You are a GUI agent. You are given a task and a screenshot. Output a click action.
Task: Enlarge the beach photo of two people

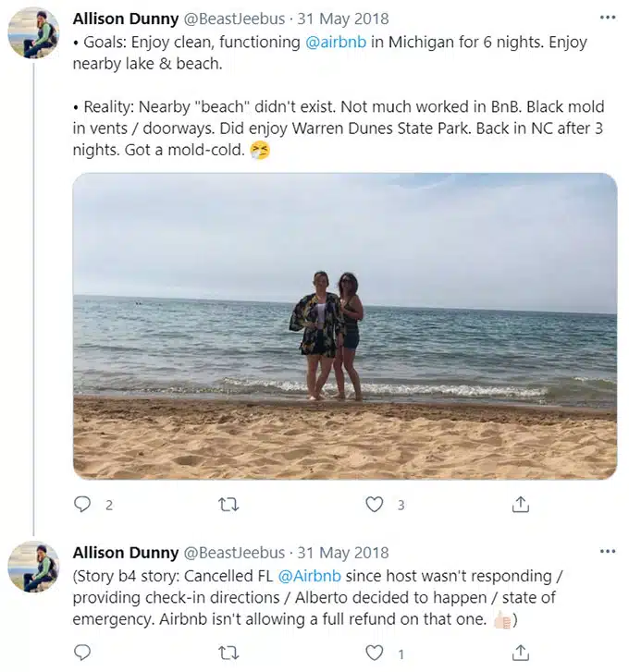tap(345, 326)
